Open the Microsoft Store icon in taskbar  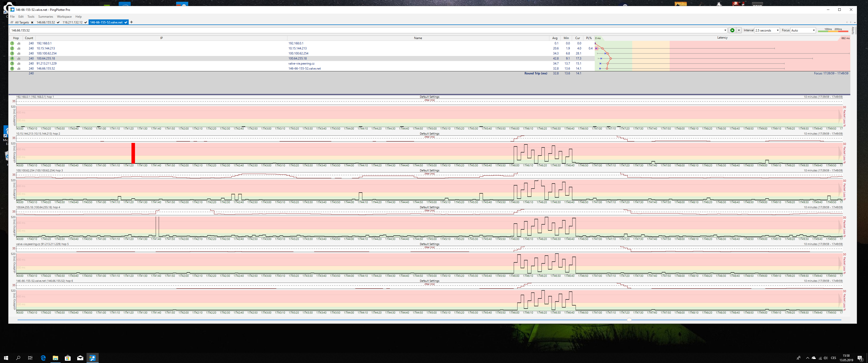click(68, 358)
